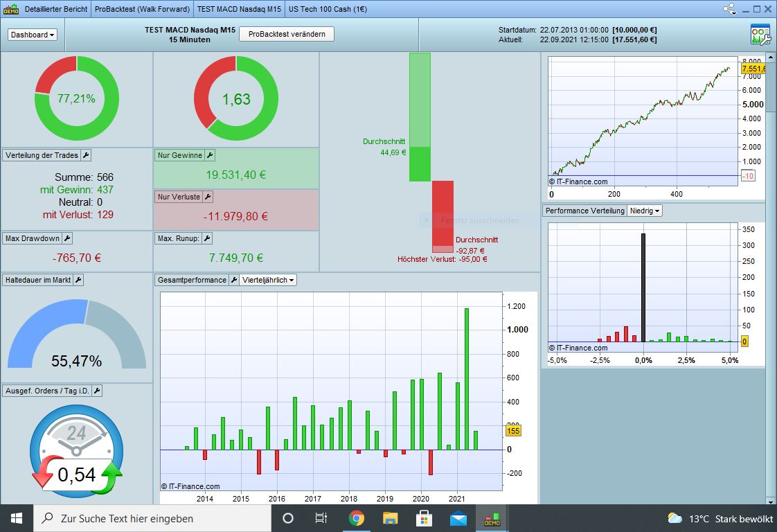Open Mail app from taskbar

pyautogui.click(x=458, y=519)
